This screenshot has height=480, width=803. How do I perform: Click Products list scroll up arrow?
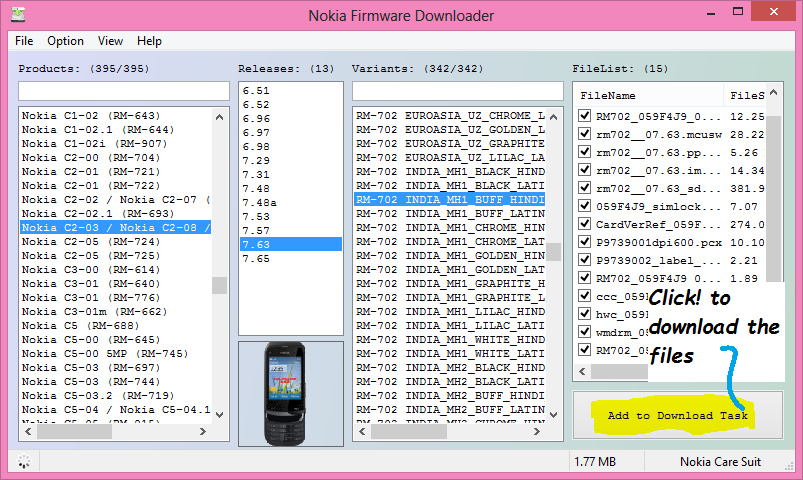tap(219, 117)
